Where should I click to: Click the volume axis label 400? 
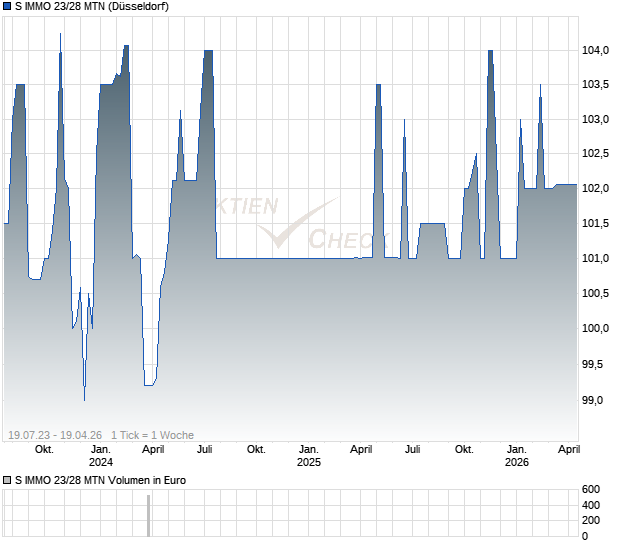point(591,505)
